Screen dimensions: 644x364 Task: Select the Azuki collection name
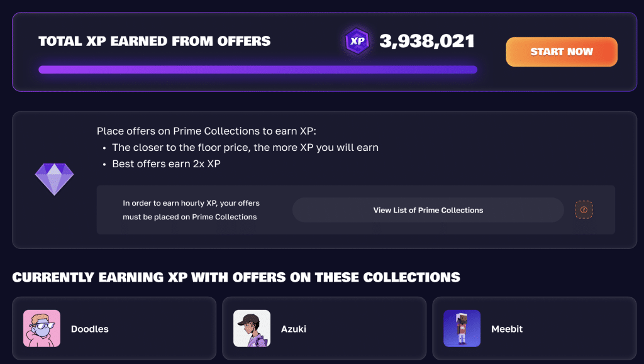tap(293, 329)
